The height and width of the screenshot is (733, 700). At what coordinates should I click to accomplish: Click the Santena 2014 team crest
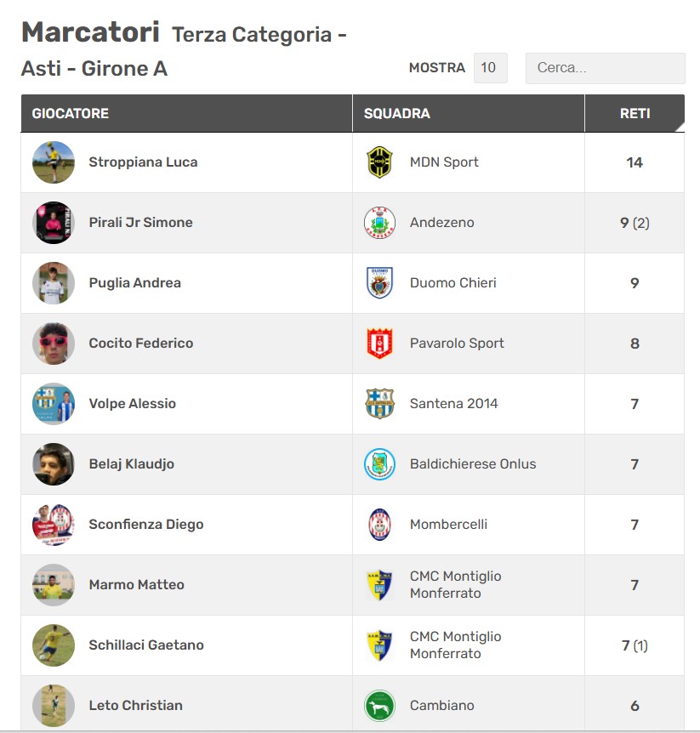tap(379, 404)
